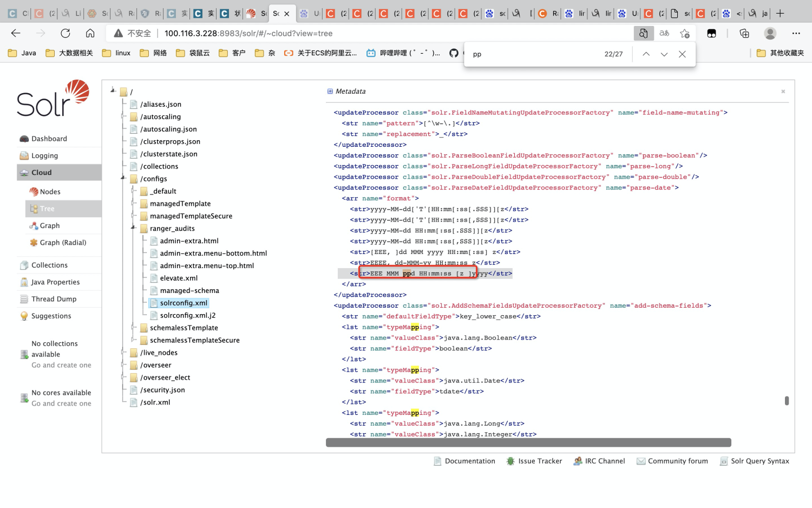Expand the _default config folder

point(133,191)
